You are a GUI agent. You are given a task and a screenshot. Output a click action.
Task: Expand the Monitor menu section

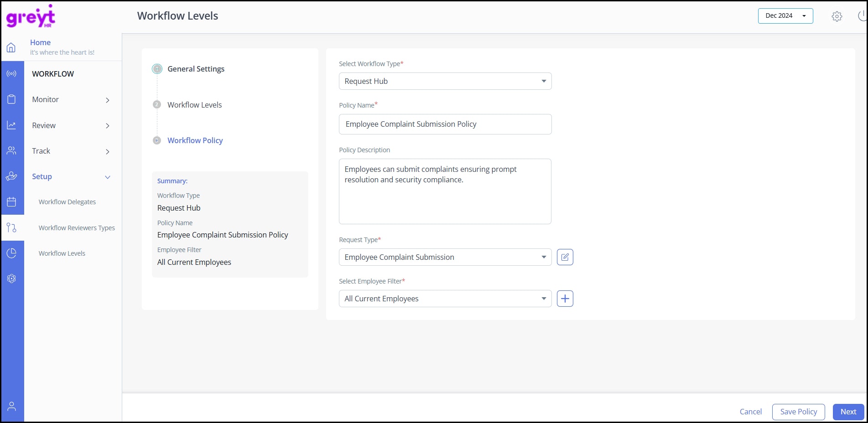(71, 100)
